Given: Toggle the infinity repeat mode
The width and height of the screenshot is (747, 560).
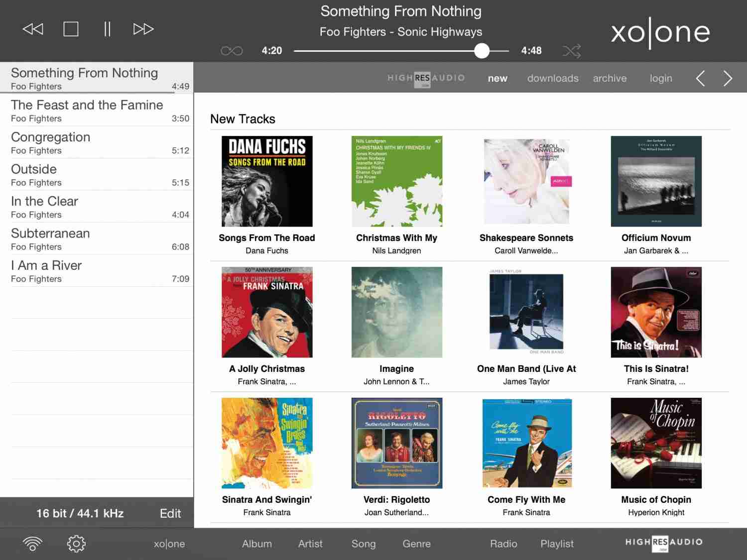Looking at the screenshot, I should pos(232,51).
